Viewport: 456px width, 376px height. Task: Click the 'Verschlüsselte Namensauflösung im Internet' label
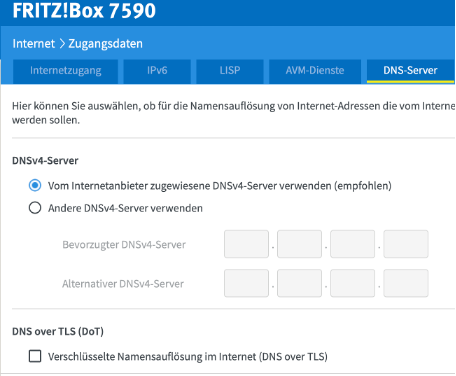(188, 357)
